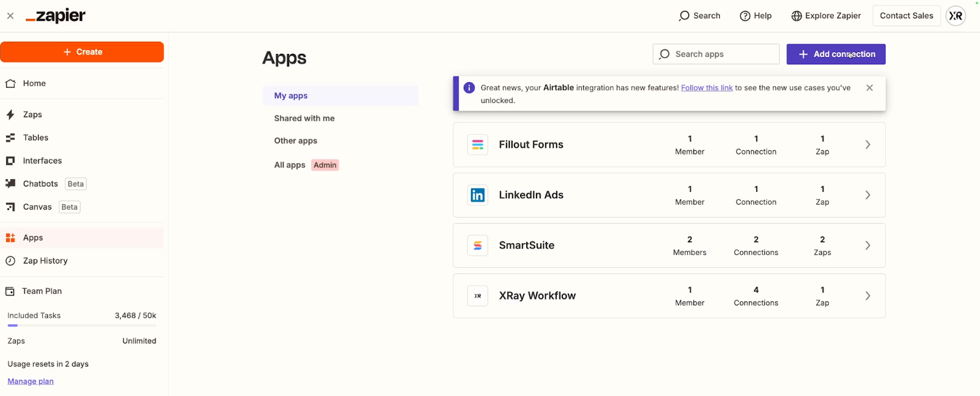Click the Canvas icon in sidebar
Image resolution: width=980 pixels, height=396 pixels.
point(10,207)
